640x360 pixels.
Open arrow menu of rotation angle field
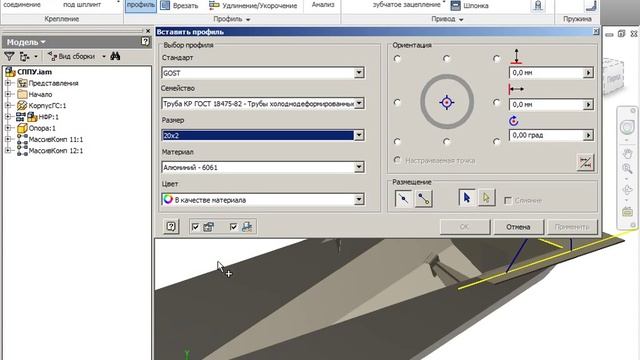point(588,135)
